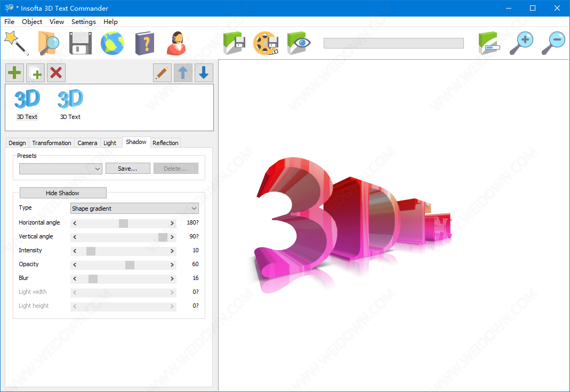Viewport: 570px width, 392px height.
Task: Click the save image icon
Action: point(234,43)
